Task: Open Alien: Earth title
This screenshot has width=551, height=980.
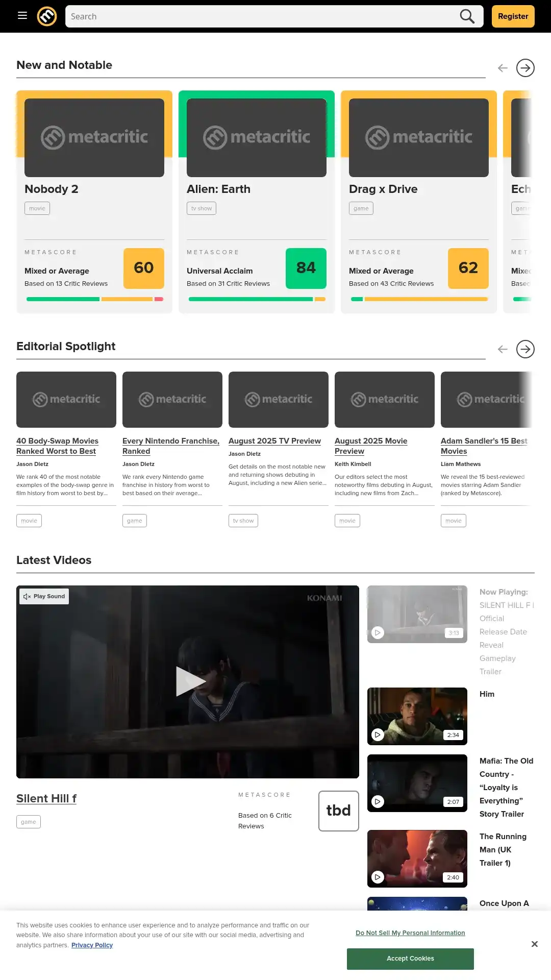Action: pyautogui.click(x=218, y=189)
